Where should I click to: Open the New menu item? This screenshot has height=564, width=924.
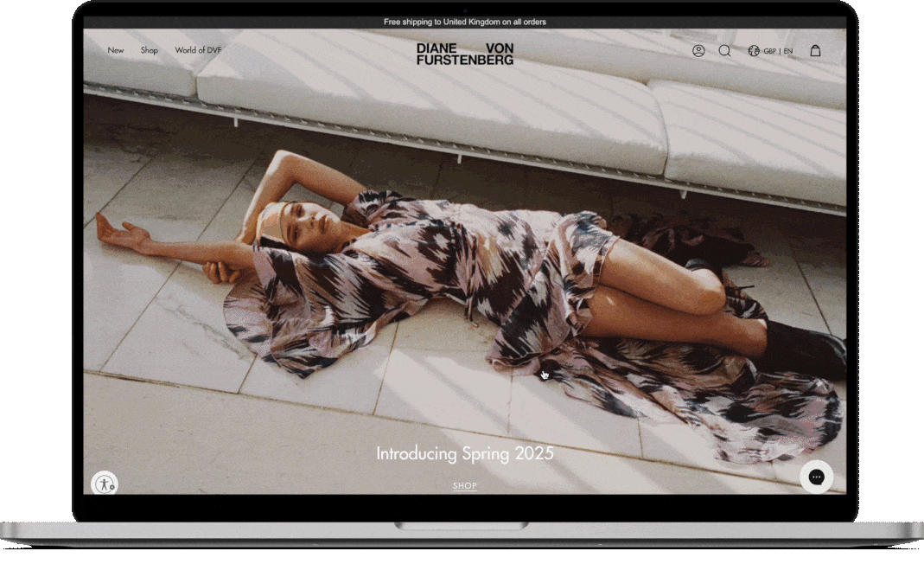116,50
